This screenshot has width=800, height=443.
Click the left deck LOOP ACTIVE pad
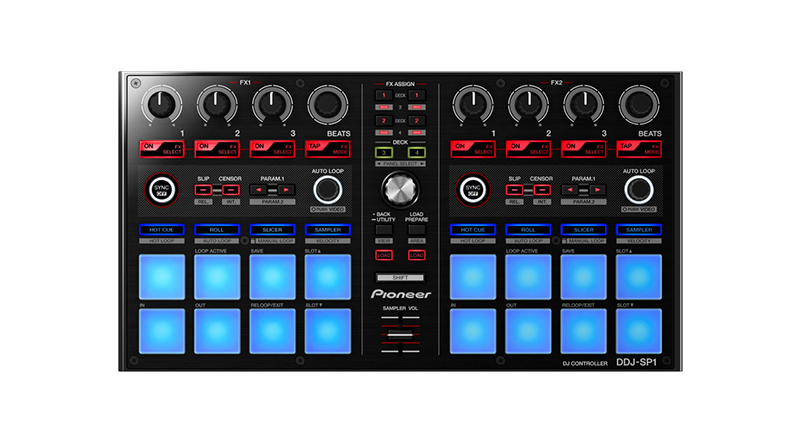tap(217, 277)
